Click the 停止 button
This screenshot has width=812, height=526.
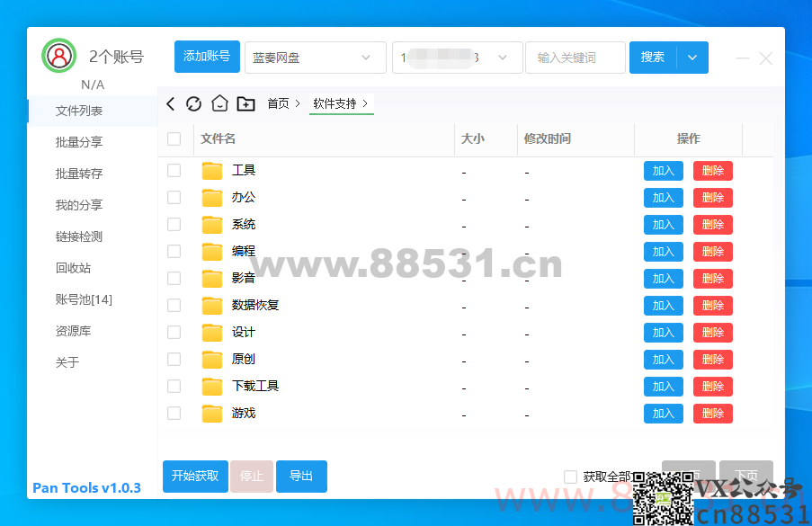tap(252, 477)
